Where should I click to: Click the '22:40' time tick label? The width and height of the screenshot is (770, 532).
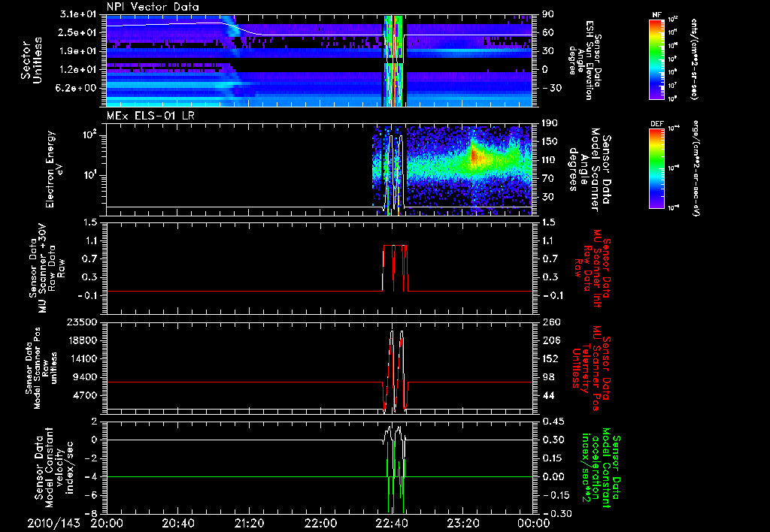click(x=392, y=524)
